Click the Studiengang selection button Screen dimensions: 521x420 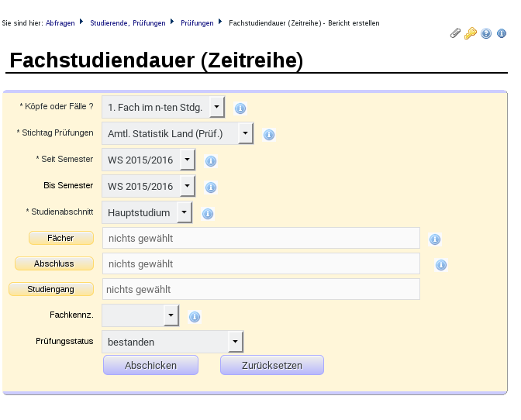51,289
